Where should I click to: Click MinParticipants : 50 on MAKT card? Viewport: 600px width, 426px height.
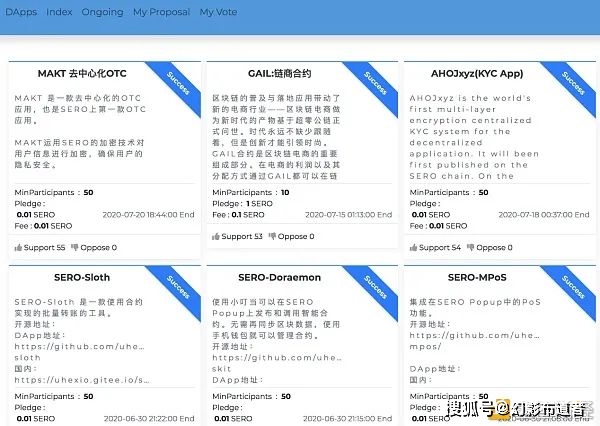[x=54, y=193]
